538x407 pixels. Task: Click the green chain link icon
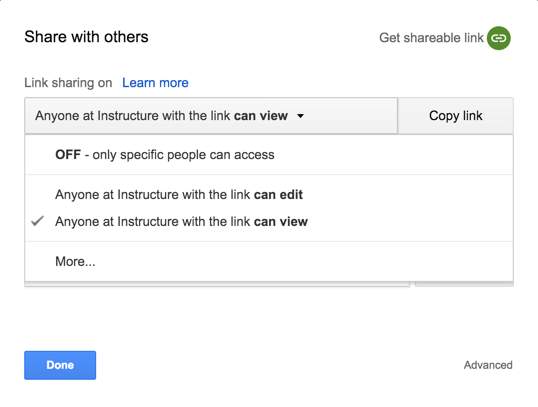499,38
